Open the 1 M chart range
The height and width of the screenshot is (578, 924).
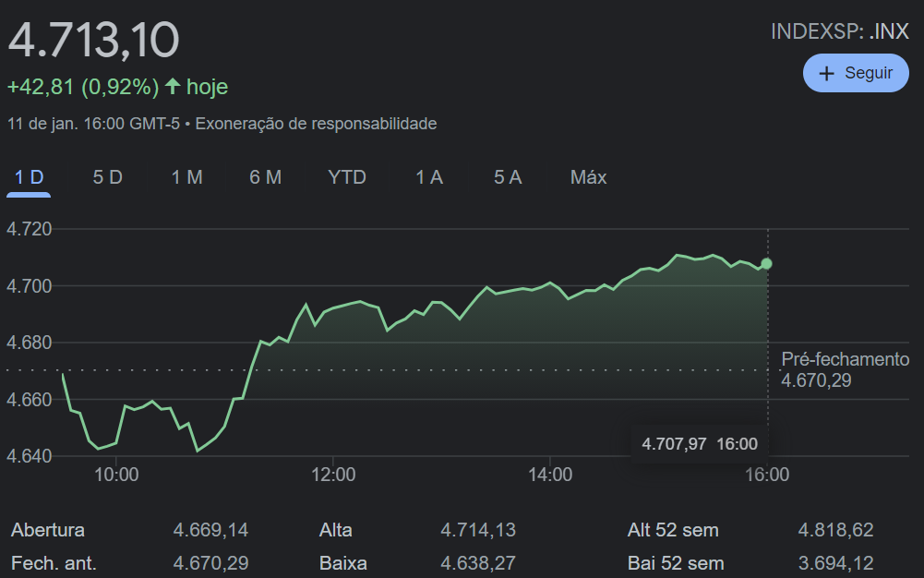click(x=186, y=177)
